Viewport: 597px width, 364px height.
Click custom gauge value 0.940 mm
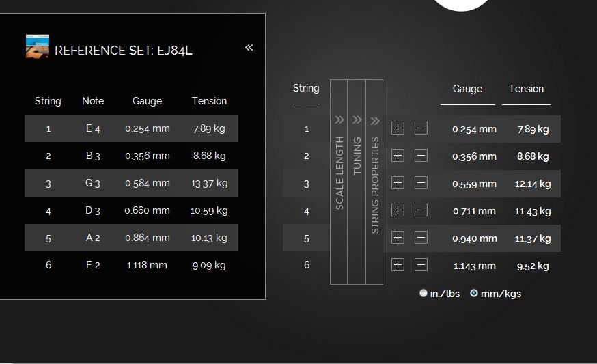[475, 239]
